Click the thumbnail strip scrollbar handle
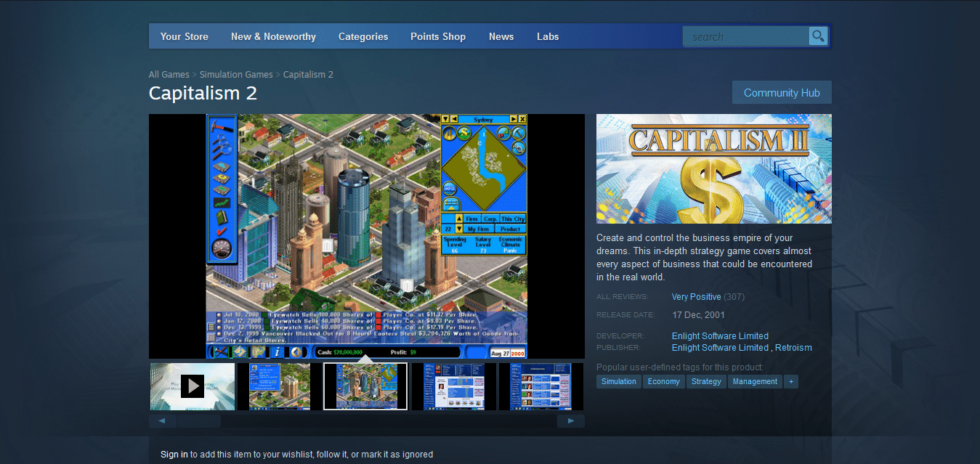 [199, 421]
